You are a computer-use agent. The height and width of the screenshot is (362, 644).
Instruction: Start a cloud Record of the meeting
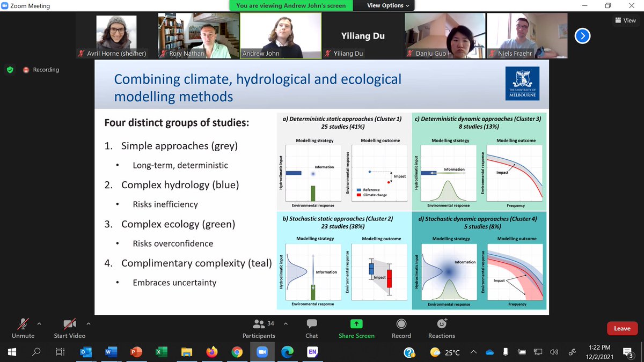[x=401, y=328]
